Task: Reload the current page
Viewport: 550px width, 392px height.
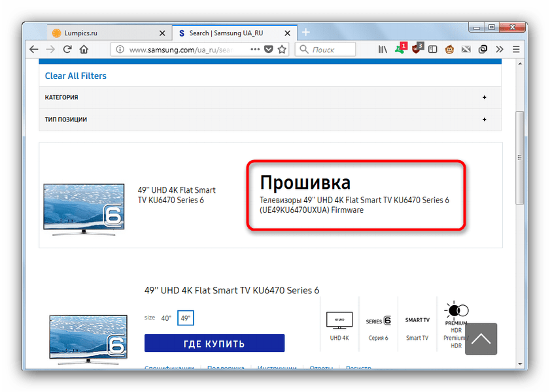Action: click(x=67, y=49)
